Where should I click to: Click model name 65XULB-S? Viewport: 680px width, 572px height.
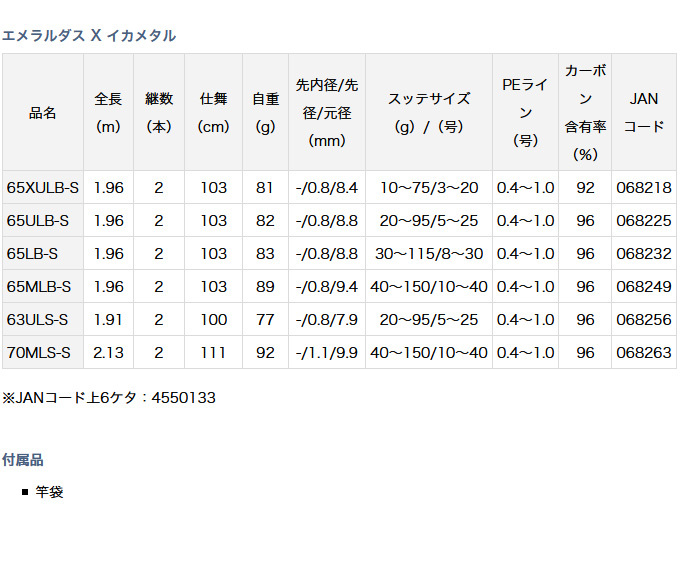[42, 188]
